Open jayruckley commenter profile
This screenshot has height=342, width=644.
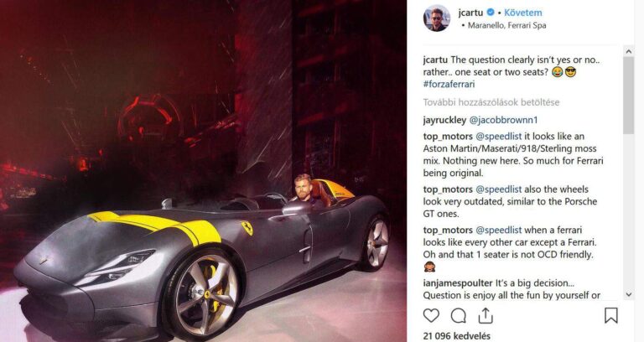444,120
